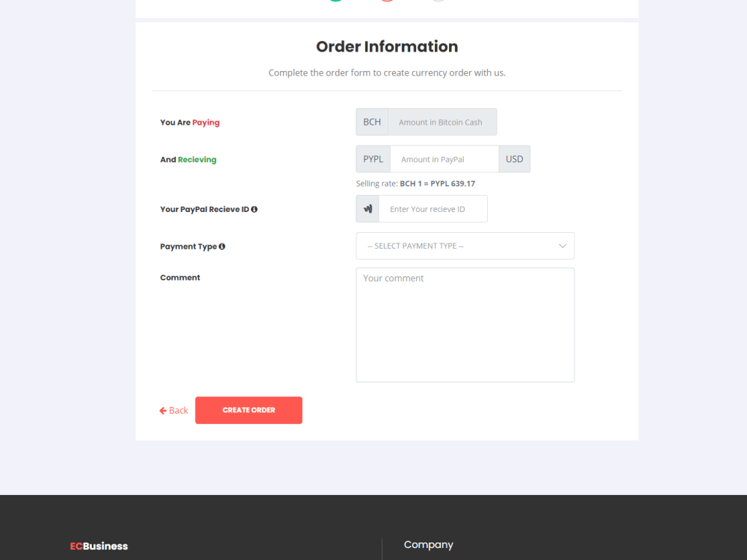Click the chevron arrow of payment type dropdown

562,246
